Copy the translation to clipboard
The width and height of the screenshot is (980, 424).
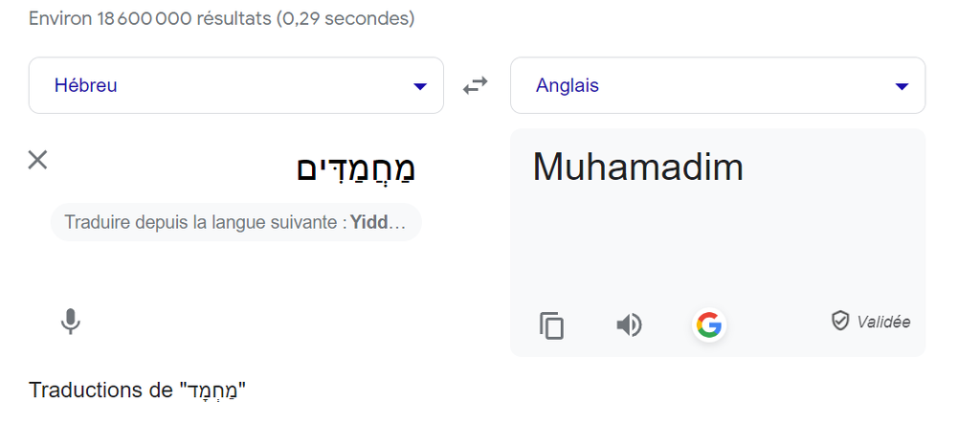click(x=551, y=325)
